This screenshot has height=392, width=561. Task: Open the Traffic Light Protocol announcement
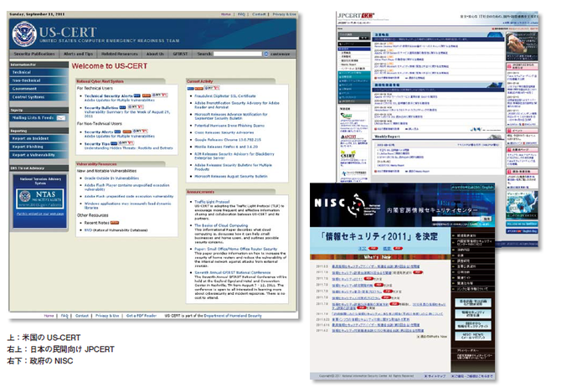coord(212,201)
